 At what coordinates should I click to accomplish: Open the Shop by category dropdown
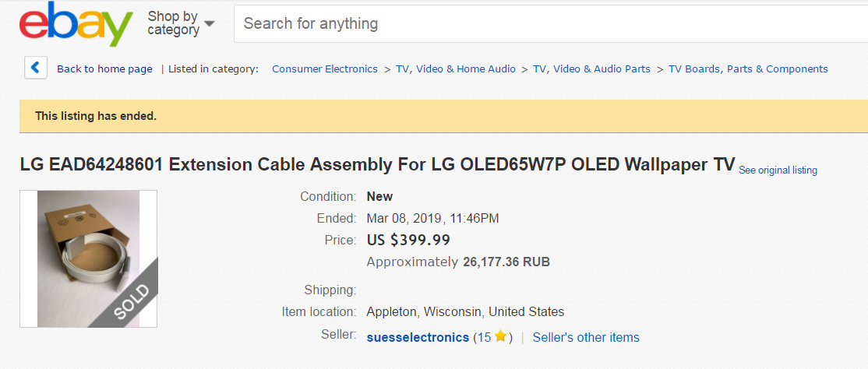pyautogui.click(x=181, y=23)
